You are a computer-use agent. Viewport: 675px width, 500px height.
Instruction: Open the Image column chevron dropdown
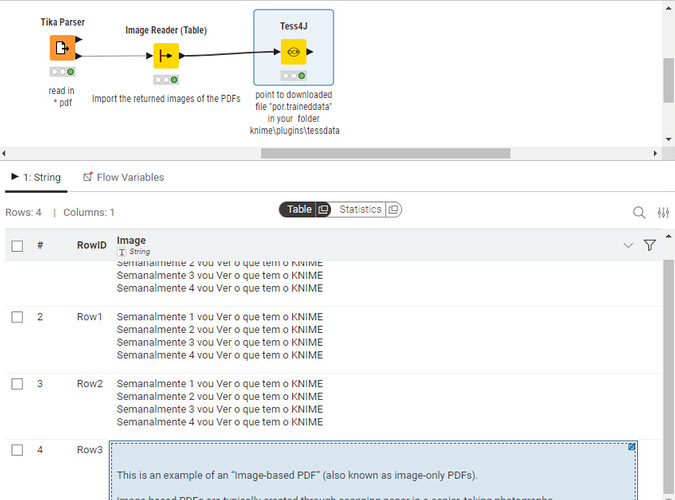[628, 245]
